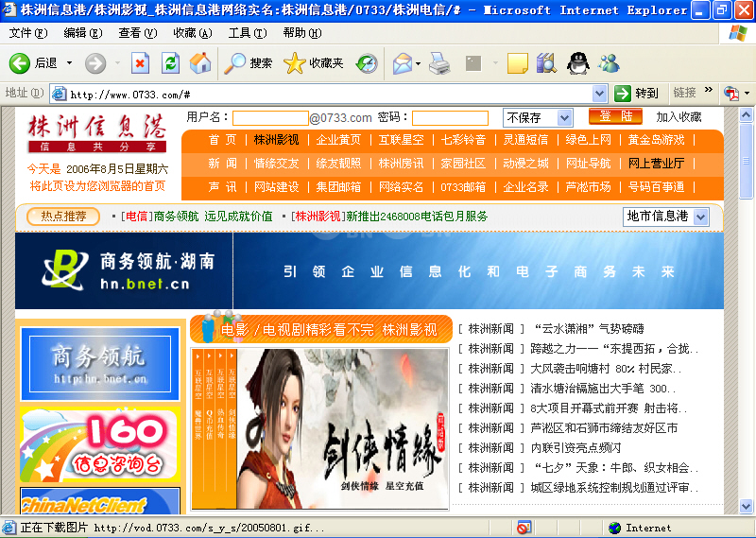Open the 网上营业厅 navigation link

coord(656,164)
